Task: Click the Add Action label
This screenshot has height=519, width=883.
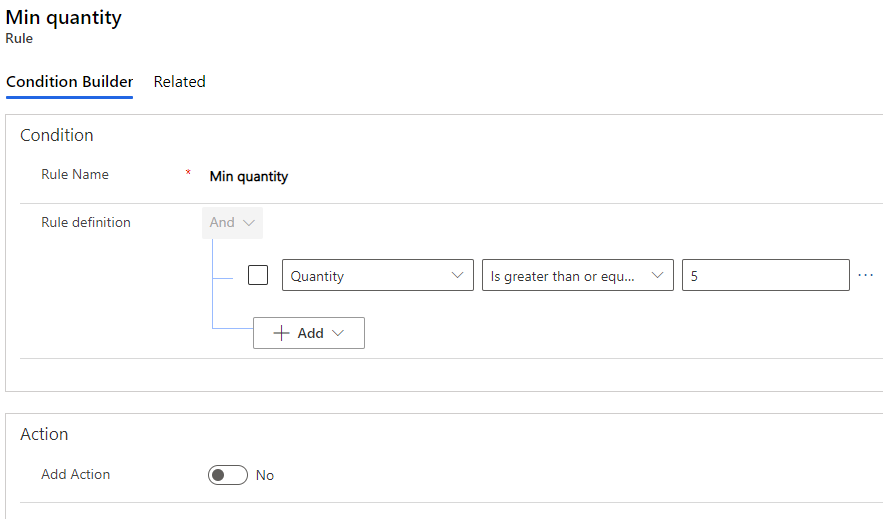Action: click(76, 474)
